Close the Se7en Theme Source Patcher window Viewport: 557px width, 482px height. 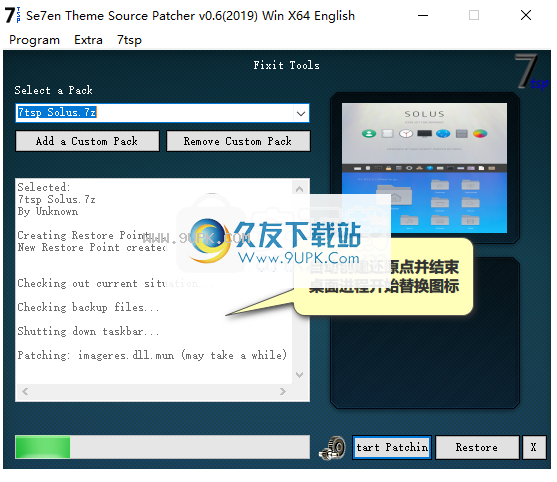(x=526, y=15)
